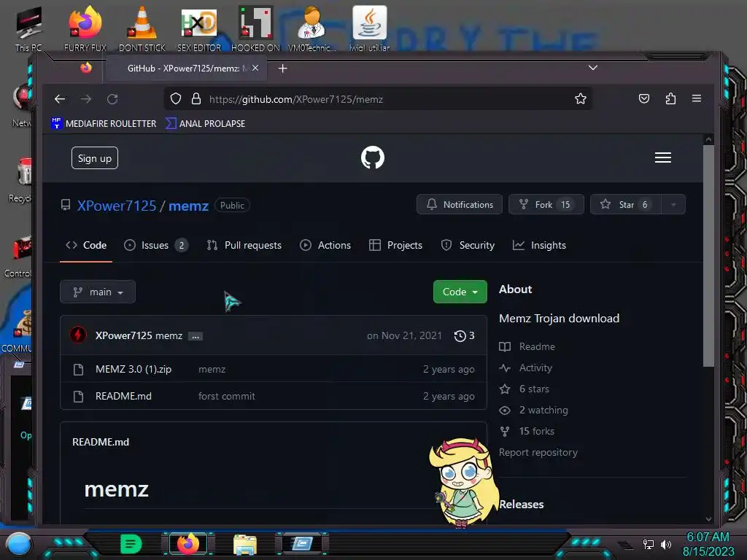
Task: Open the Save to Pocket icon
Action: pyautogui.click(x=644, y=98)
